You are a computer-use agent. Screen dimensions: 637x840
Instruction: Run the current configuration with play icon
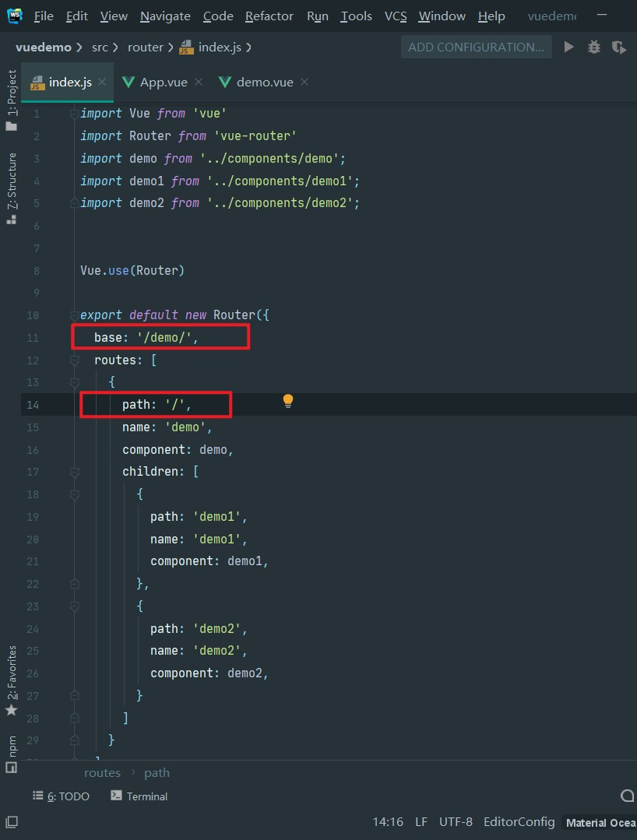click(x=569, y=47)
